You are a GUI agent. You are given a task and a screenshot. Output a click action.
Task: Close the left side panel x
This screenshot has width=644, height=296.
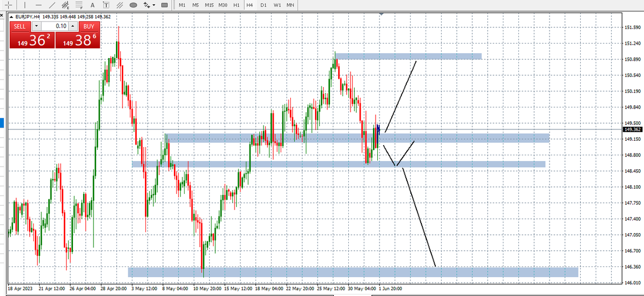point(2,16)
